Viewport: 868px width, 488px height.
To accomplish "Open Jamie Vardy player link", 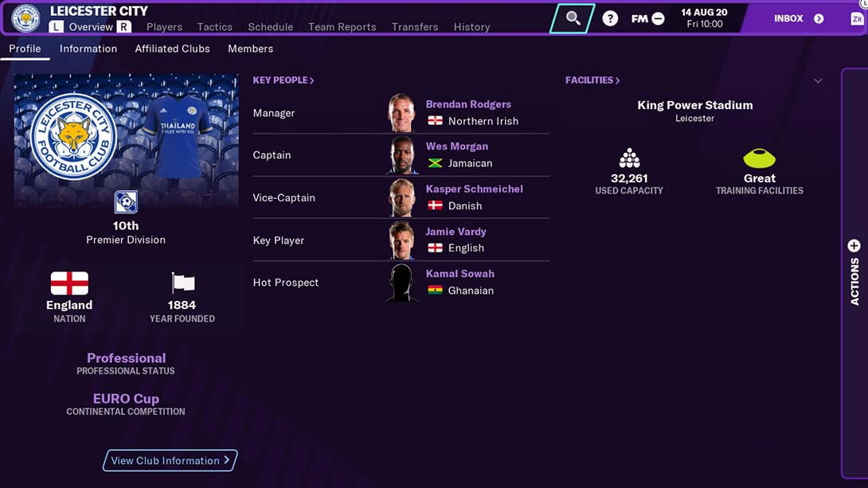I will tap(456, 232).
